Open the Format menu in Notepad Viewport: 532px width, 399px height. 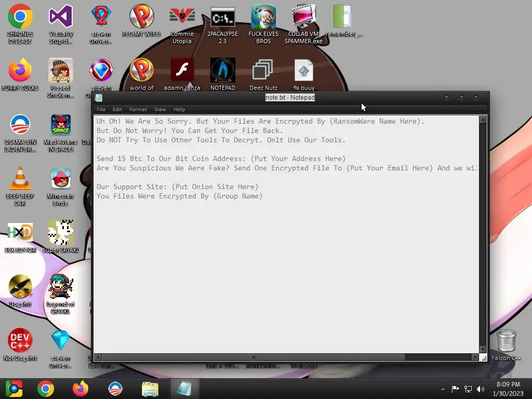pos(138,109)
